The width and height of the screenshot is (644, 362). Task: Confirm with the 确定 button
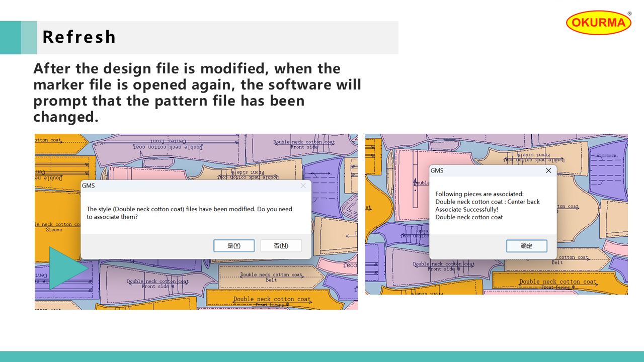pyautogui.click(x=526, y=246)
